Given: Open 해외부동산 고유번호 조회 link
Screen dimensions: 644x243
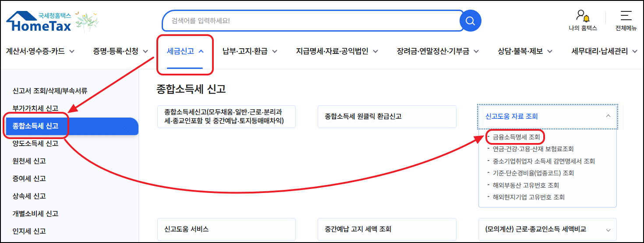Looking at the screenshot, I should click(x=526, y=185).
